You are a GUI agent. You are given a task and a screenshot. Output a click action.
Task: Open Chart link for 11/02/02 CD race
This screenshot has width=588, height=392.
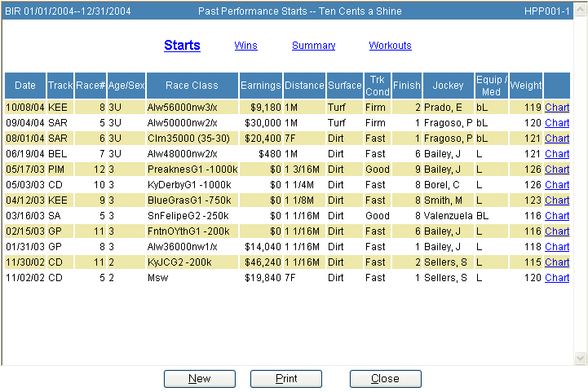pyautogui.click(x=557, y=278)
